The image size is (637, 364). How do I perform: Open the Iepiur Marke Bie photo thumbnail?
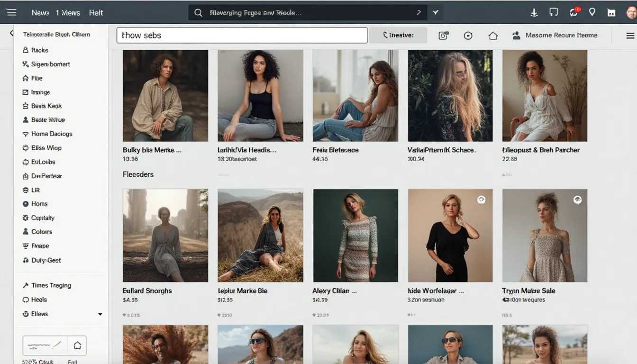tap(260, 236)
